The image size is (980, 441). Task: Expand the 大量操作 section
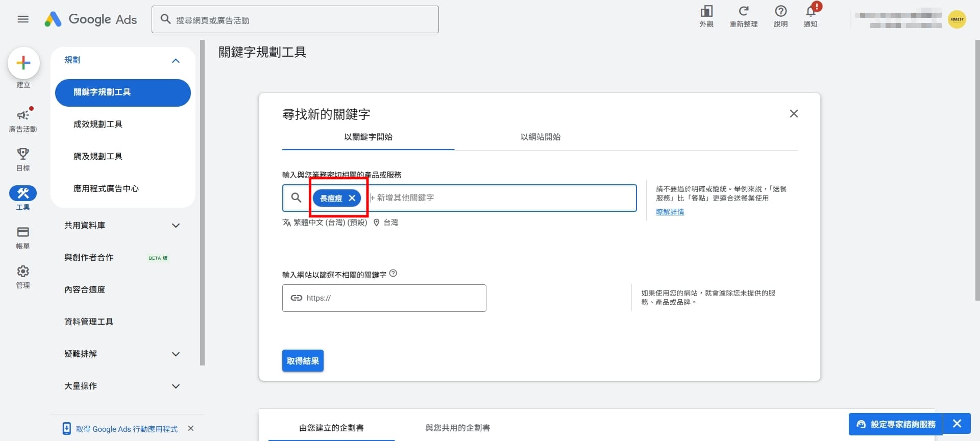click(176, 386)
